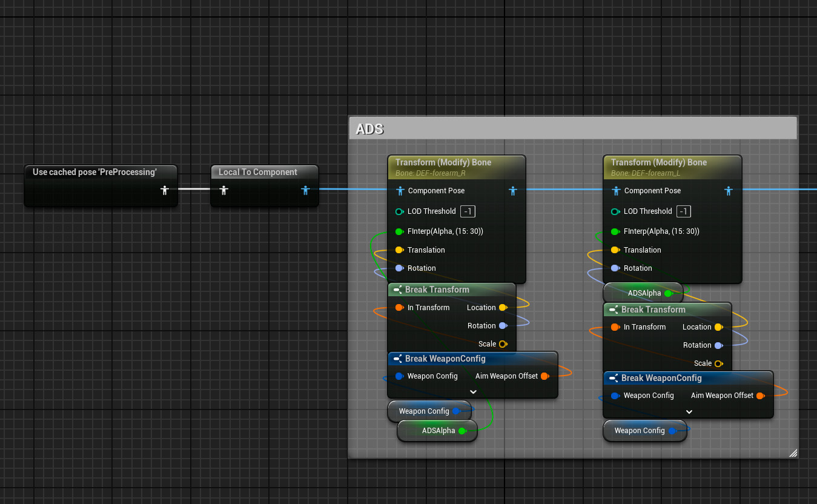Click Translation pin on DEF-forearm_R node
This screenshot has height=504, width=817.
coord(399,250)
